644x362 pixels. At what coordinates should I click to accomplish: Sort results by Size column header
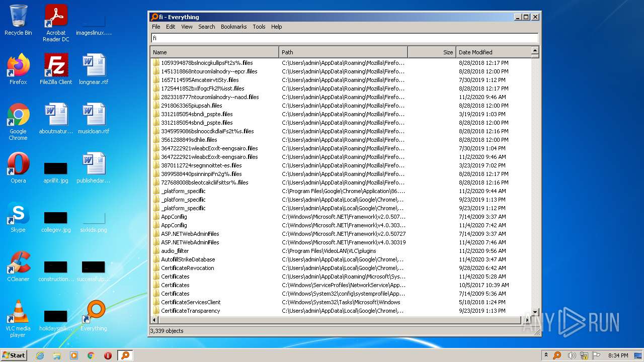[x=432, y=52]
